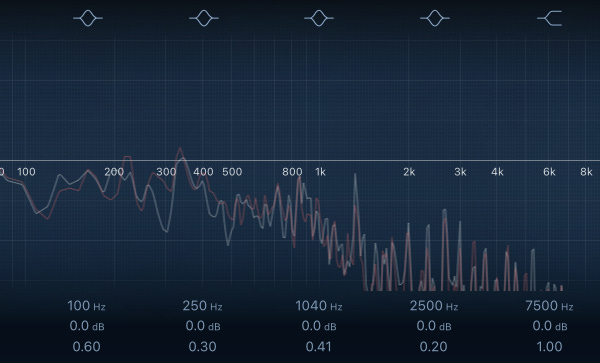
Task: Click the 4k frequency axis label
Action: coord(497,172)
